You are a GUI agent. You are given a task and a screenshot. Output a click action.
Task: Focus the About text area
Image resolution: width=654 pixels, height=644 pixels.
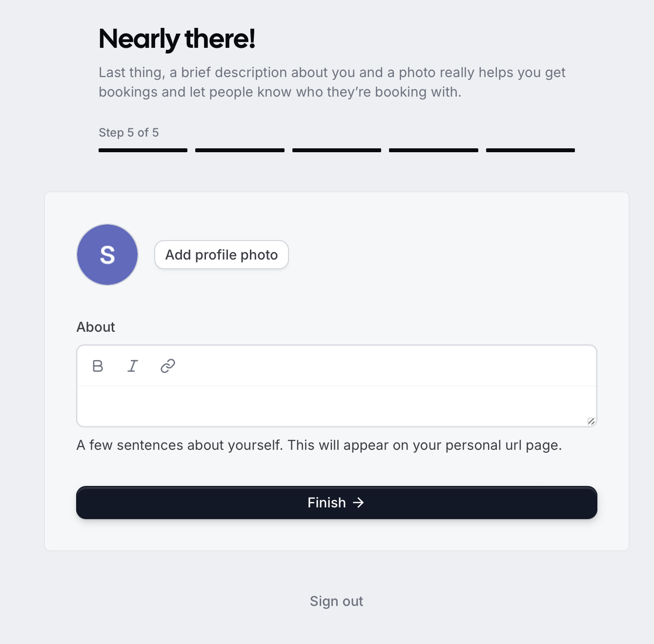(337, 406)
